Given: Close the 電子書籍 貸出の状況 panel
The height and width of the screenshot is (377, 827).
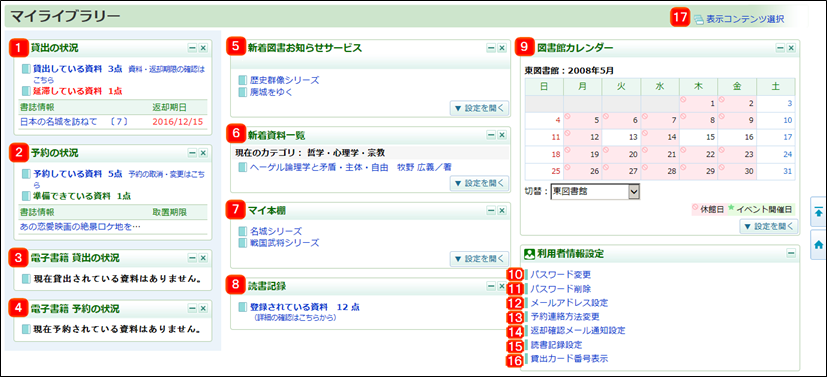Looking at the screenshot, I should pyautogui.click(x=204, y=258).
